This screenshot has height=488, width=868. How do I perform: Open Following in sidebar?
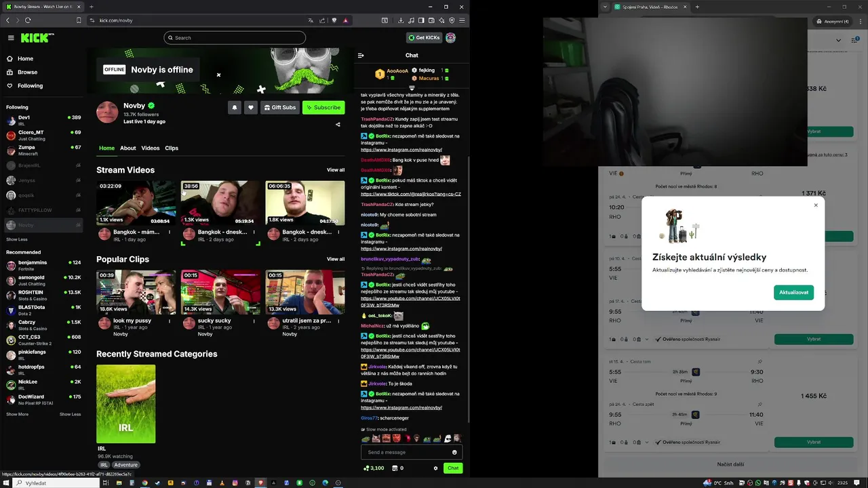[x=24, y=86]
